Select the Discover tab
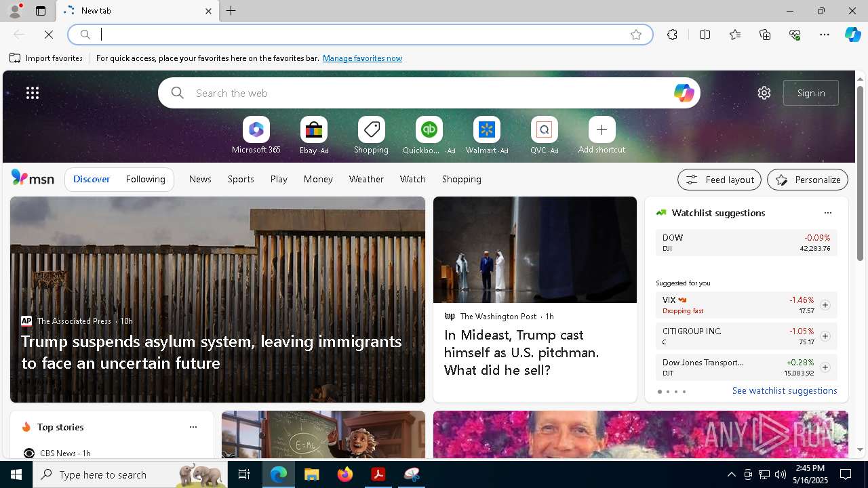868x488 pixels. (x=92, y=179)
